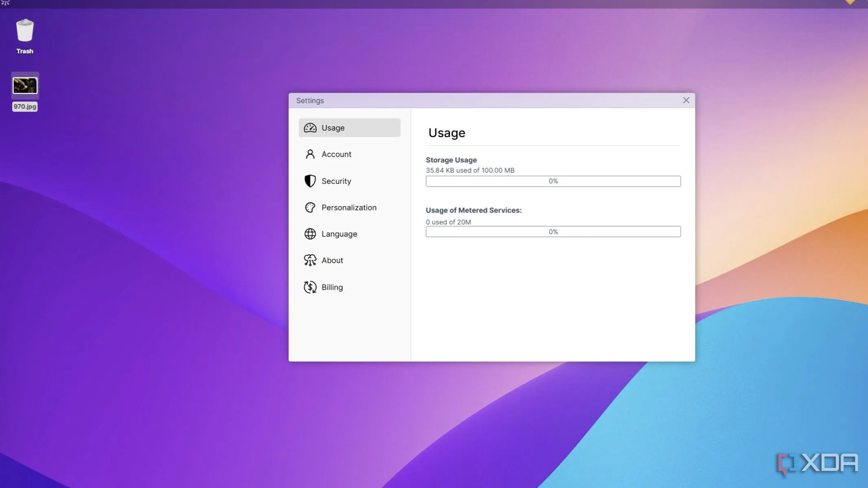The image size is (868, 488).
Task: Click the Settings window title bar
Action: coord(492,100)
